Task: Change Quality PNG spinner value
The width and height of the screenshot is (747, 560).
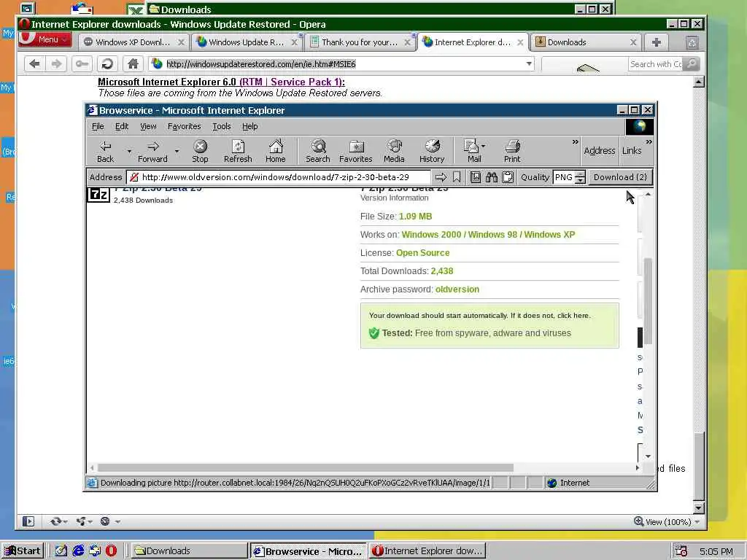Action: tap(580, 177)
